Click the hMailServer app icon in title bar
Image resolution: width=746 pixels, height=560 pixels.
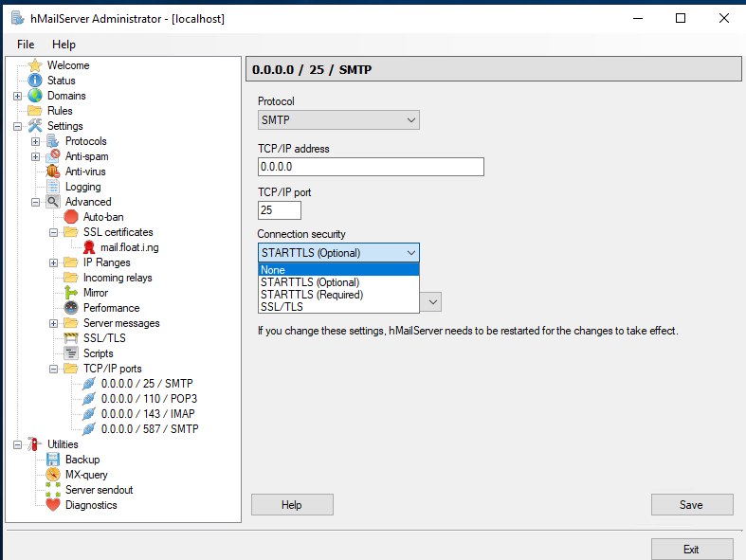coord(18,19)
